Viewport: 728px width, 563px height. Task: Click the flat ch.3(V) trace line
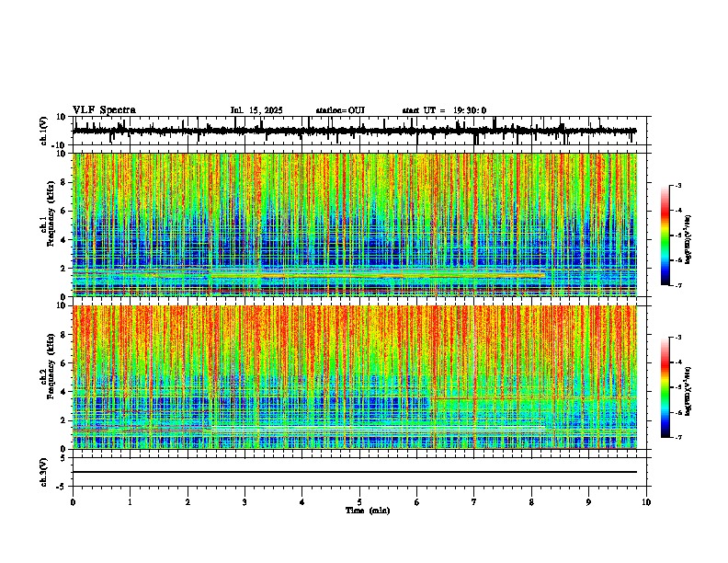(355, 472)
